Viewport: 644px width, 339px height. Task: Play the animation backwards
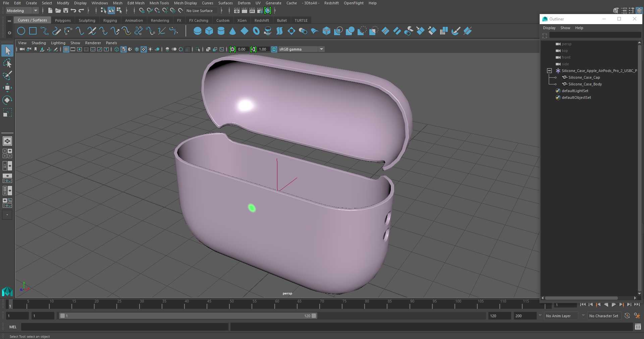click(606, 304)
